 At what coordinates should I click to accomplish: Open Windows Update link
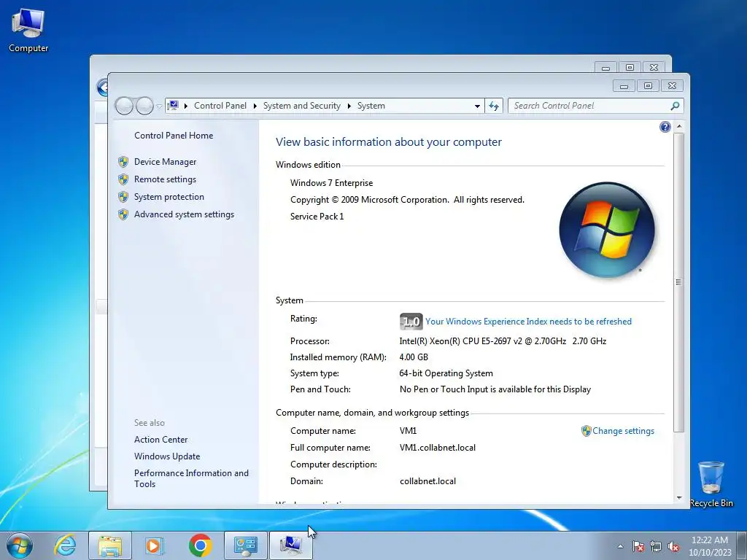pos(167,456)
